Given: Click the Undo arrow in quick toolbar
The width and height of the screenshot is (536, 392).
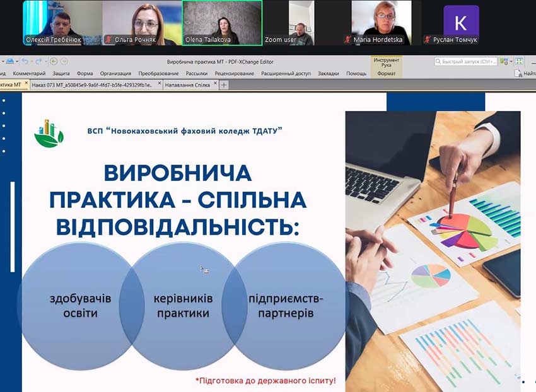Looking at the screenshot, I should tap(25, 62).
